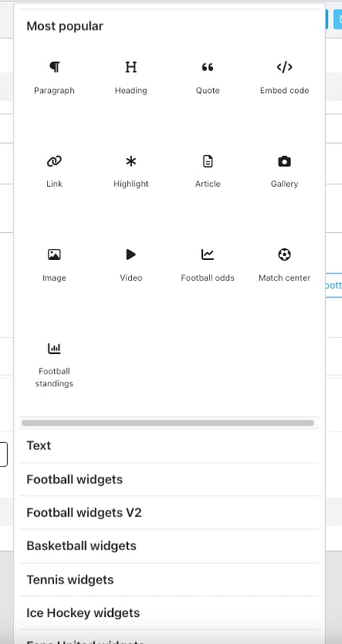Open the Football widgets V2 section

point(169,513)
